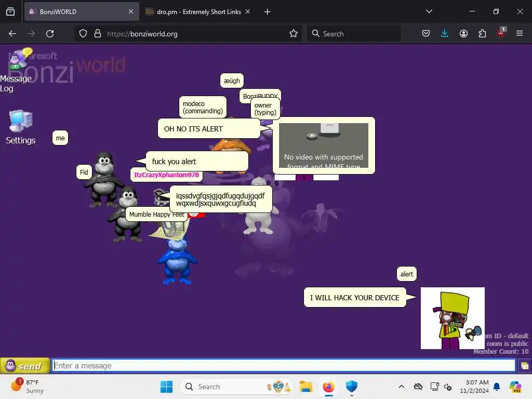The height and width of the screenshot is (399, 532).
Task: Click the blue Bonzi character
Action: [178, 261]
